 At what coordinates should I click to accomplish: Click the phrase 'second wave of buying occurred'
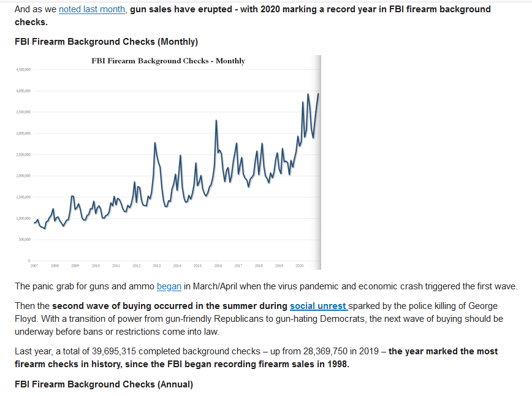point(123,306)
